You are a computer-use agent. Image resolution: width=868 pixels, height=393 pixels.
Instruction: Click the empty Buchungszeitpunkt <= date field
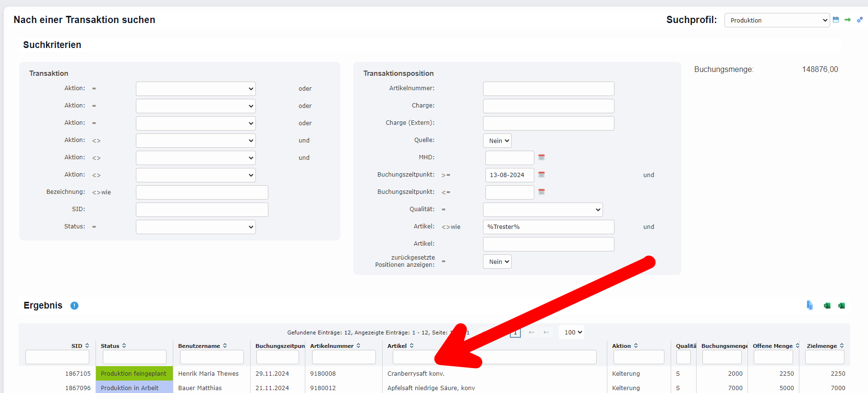point(510,192)
